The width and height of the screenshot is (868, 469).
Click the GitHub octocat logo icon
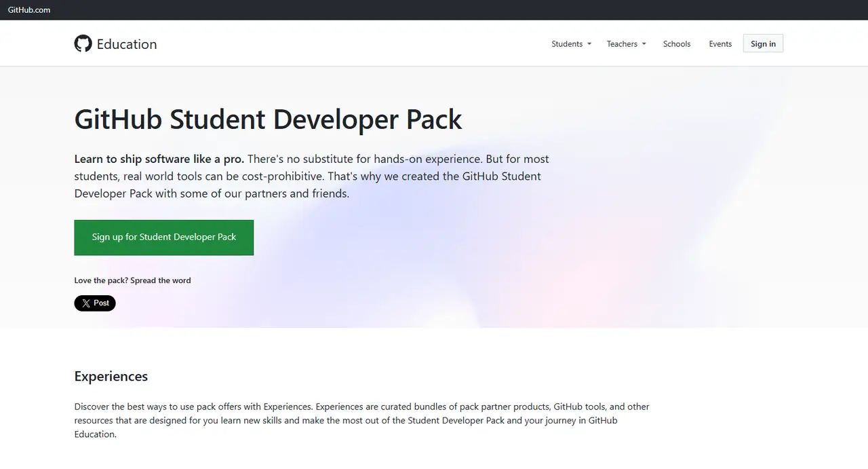[83, 43]
